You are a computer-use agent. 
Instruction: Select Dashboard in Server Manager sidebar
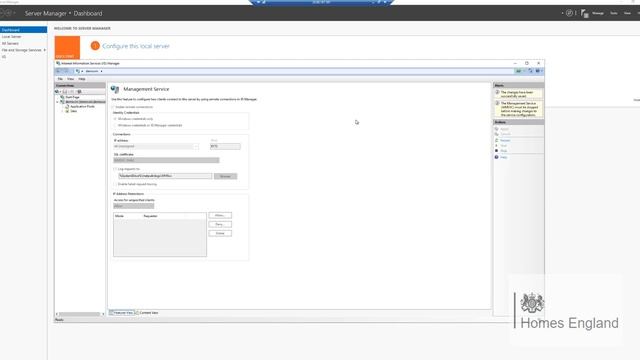23,30
